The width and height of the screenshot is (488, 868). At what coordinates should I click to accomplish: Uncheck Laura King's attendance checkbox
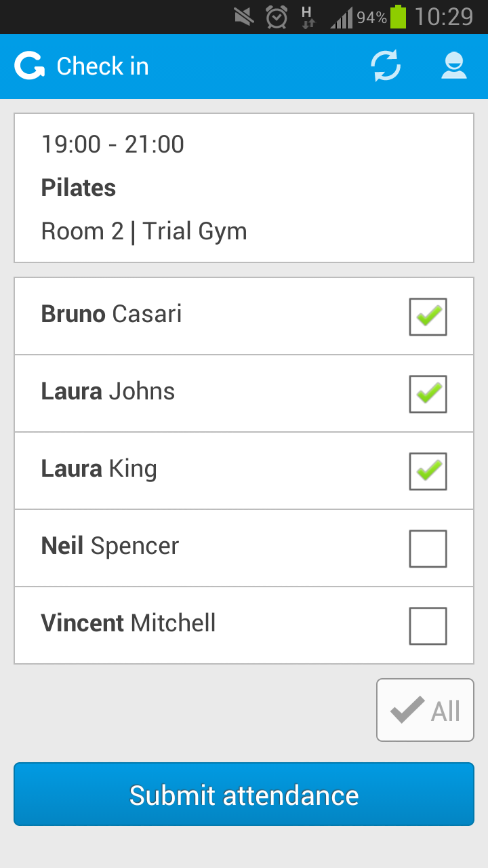[x=428, y=471]
